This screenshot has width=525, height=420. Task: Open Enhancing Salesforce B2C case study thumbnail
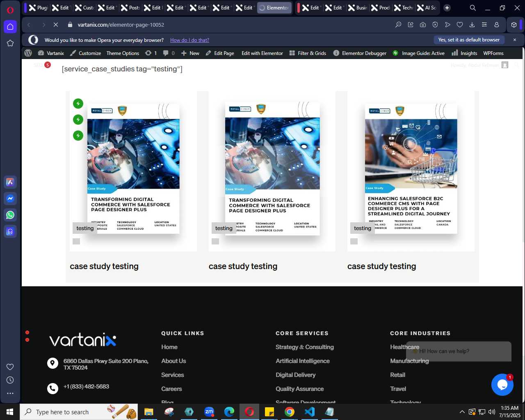tap(411, 168)
